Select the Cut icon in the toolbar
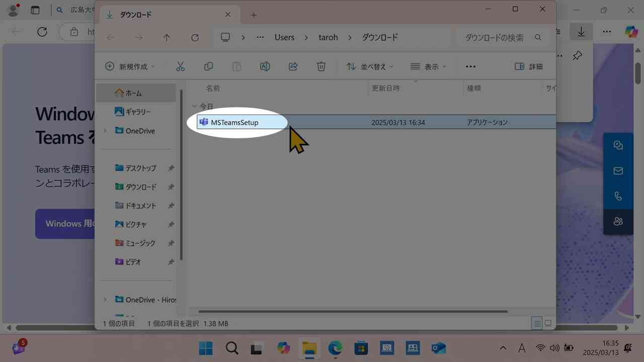The height and width of the screenshot is (362, 644). [181, 66]
